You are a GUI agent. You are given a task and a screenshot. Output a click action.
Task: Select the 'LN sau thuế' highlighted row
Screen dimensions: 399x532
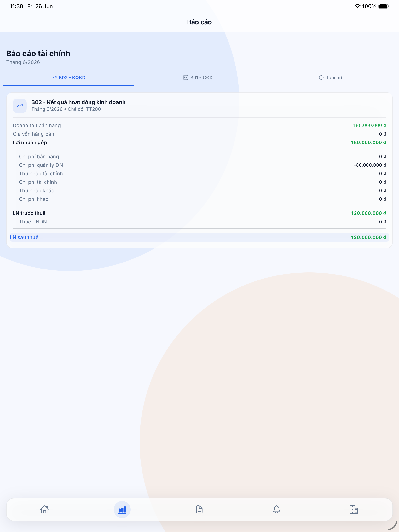point(199,237)
